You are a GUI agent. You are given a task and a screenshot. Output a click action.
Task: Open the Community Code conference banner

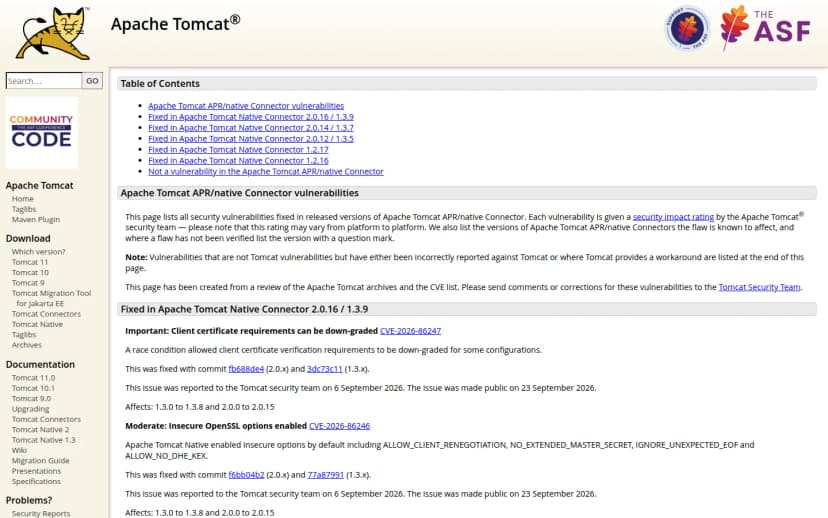click(42, 132)
